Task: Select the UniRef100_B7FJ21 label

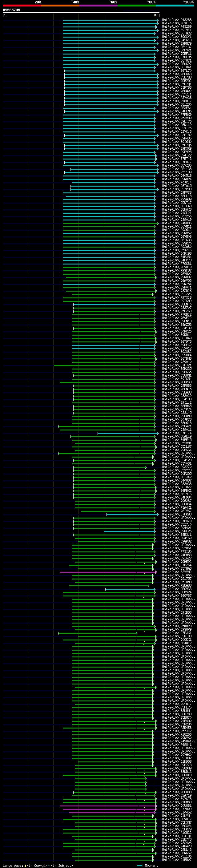Action: (x=177, y=365)
